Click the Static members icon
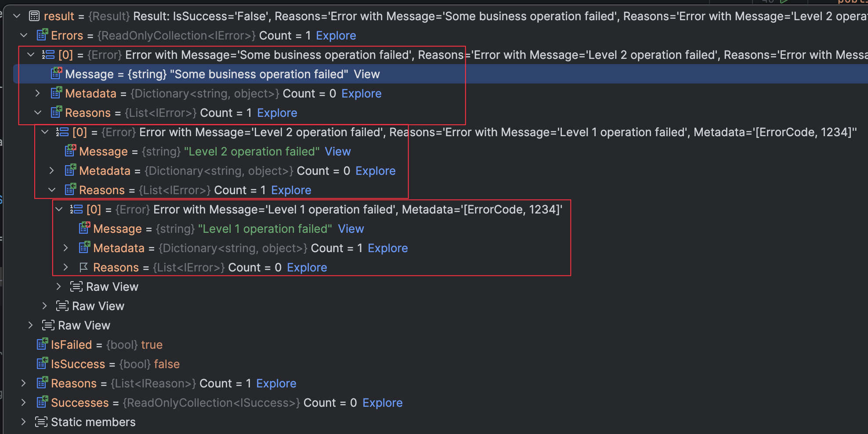Image resolution: width=868 pixels, height=434 pixels. pos(41,422)
